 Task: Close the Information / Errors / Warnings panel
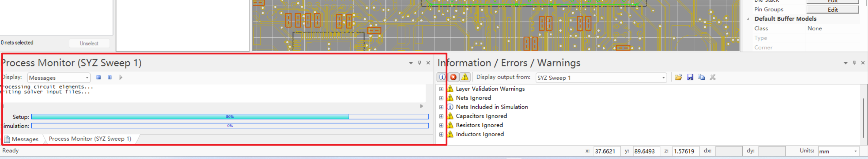click(x=863, y=63)
